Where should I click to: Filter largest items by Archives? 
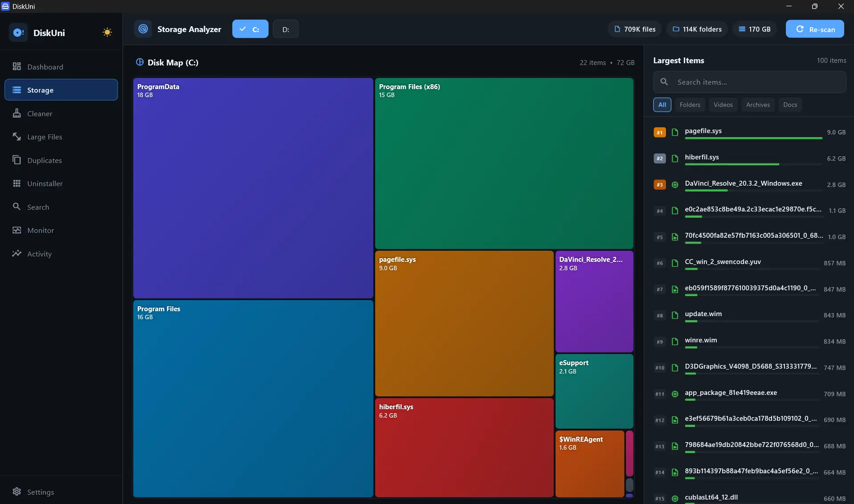[x=758, y=105]
